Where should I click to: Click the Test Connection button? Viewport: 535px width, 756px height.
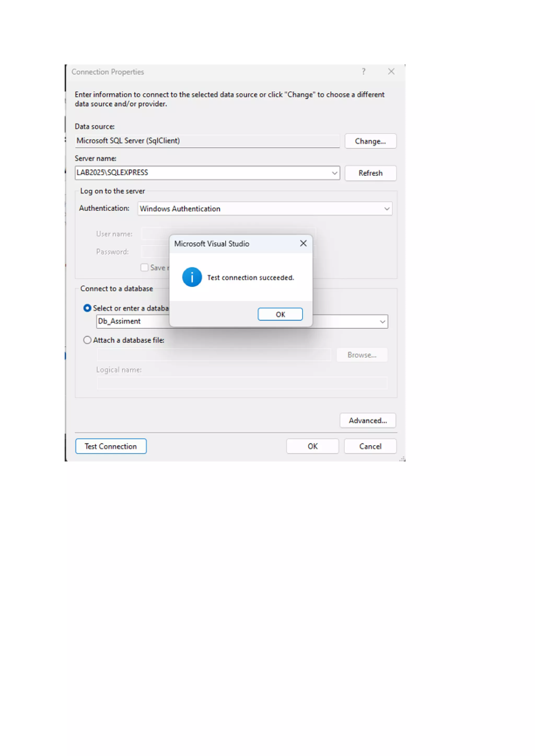point(111,446)
